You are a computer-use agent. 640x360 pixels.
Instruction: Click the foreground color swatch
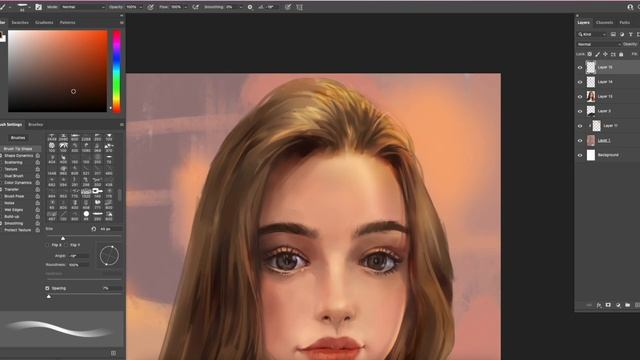pos(2,36)
